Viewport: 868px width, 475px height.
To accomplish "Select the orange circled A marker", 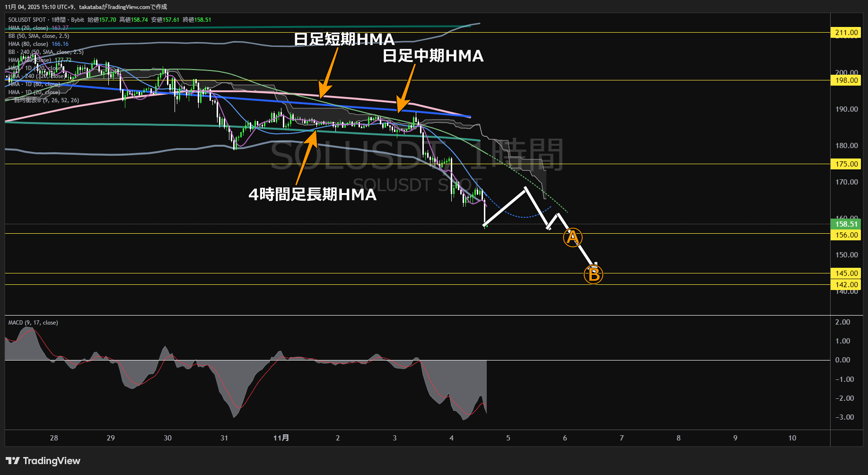I will [x=572, y=237].
